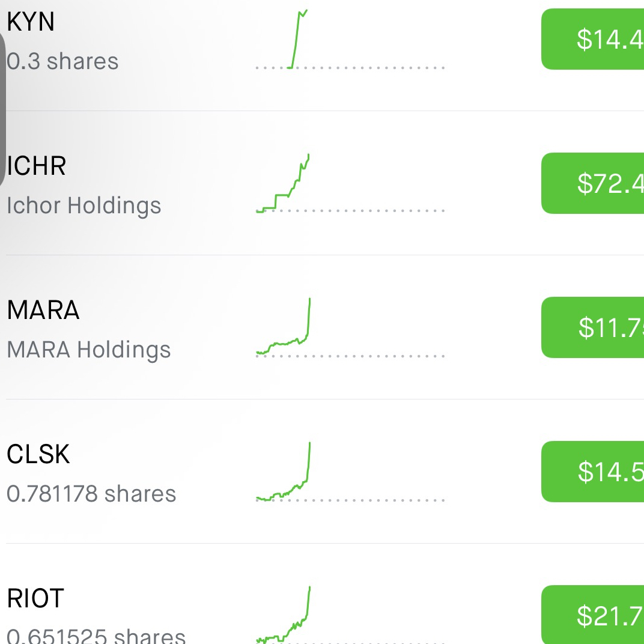Select the CLSK ticker symbol
Screen dimensions: 644x644
pyautogui.click(x=38, y=454)
